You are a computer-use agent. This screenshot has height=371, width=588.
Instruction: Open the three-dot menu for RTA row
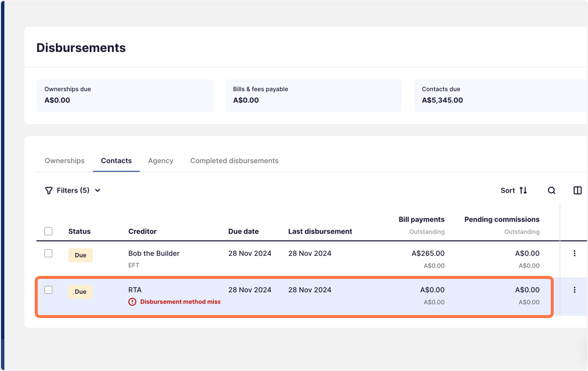pyautogui.click(x=575, y=290)
